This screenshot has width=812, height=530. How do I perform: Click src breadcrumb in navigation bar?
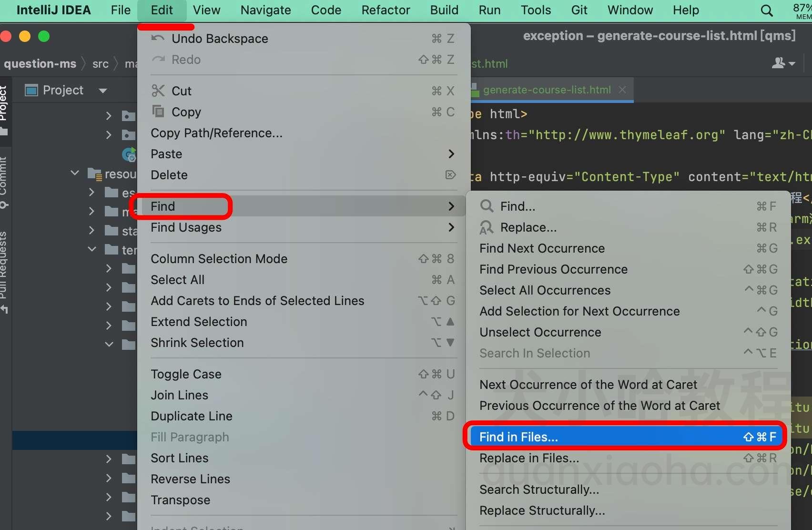[101, 64]
